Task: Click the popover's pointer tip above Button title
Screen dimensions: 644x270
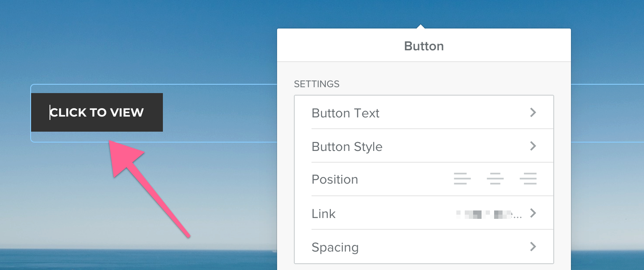Action: pos(420,26)
